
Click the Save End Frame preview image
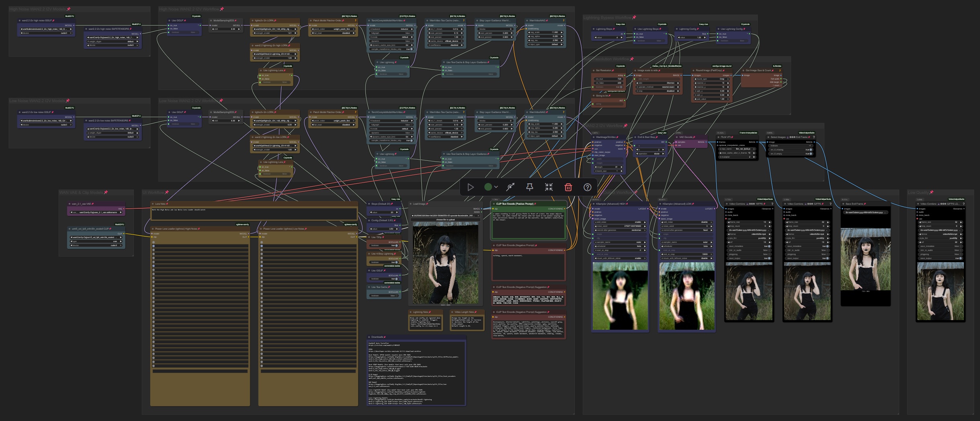(x=866, y=259)
